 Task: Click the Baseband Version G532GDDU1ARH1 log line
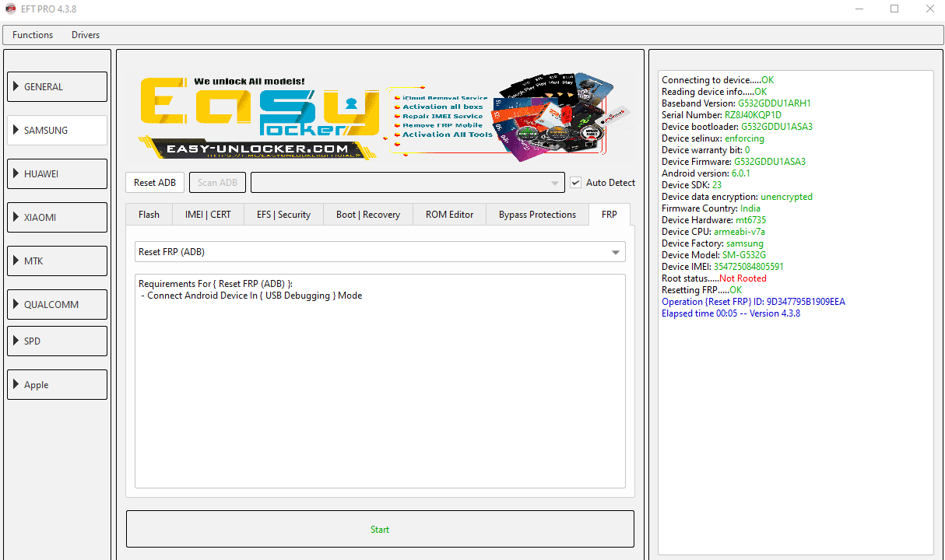736,103
